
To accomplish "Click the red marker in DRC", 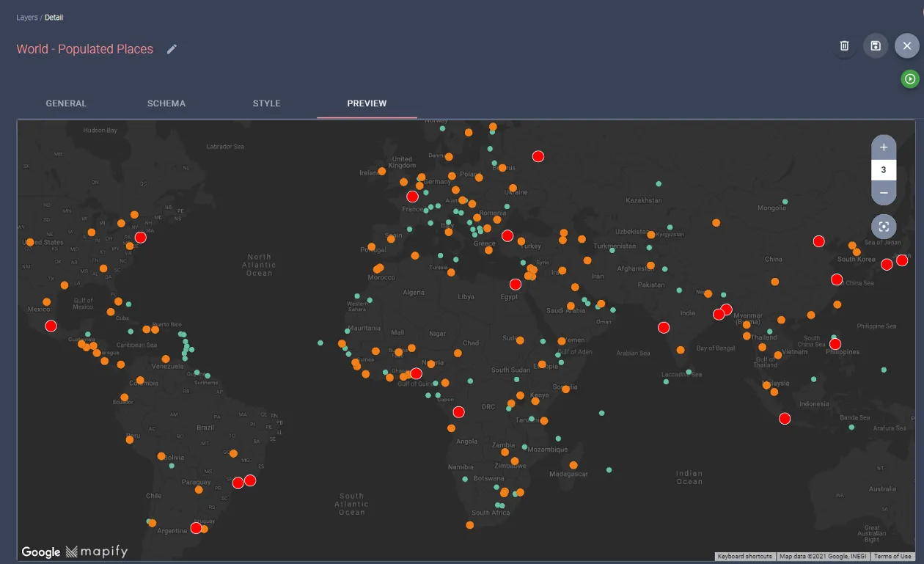I will click(x=459, y=412).
